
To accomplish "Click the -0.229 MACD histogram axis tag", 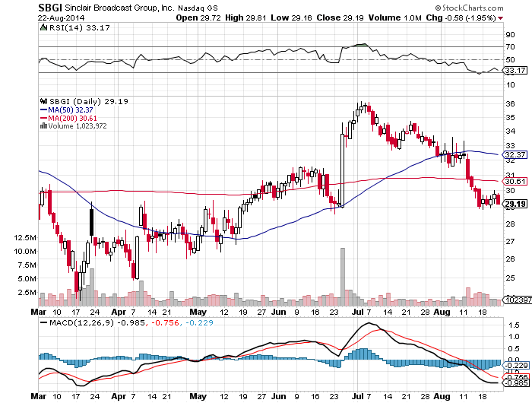I will (x=516, y=365).
